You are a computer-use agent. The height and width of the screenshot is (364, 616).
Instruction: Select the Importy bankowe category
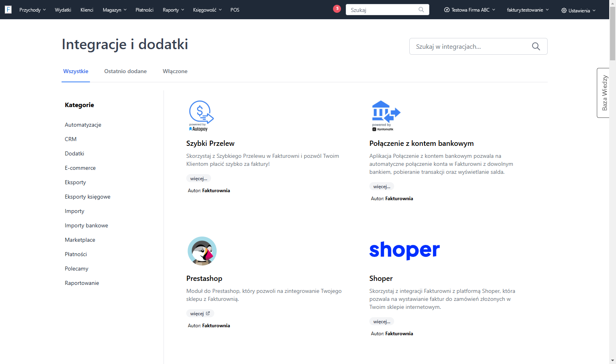click(86, 225)
